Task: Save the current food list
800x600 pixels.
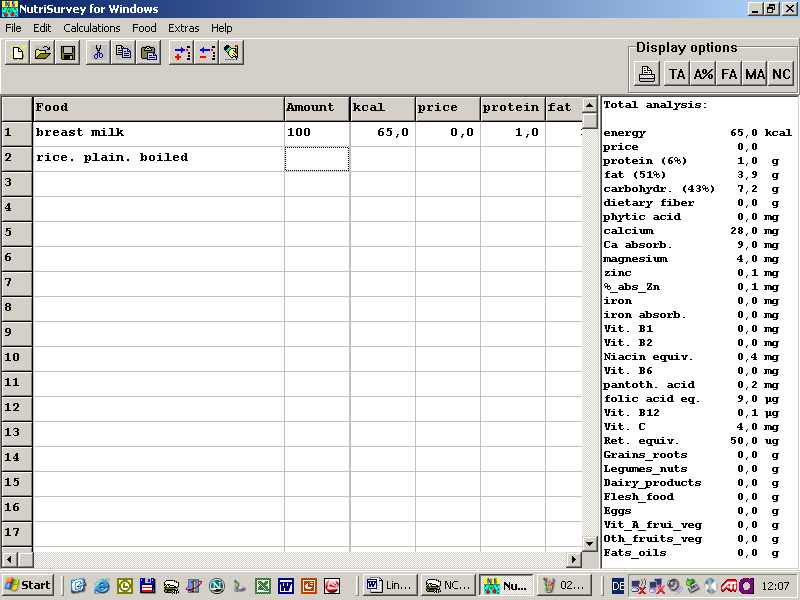Action: tap(68, 53)
